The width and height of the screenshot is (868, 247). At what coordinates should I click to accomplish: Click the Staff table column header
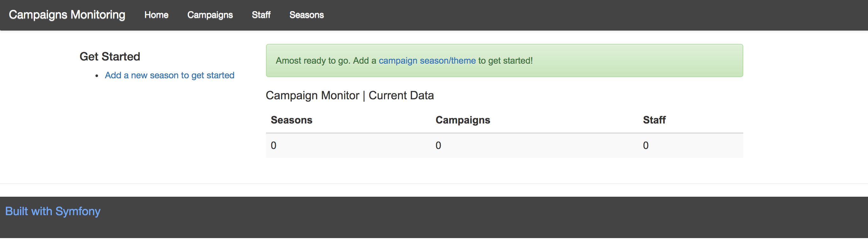click(654, 120)
